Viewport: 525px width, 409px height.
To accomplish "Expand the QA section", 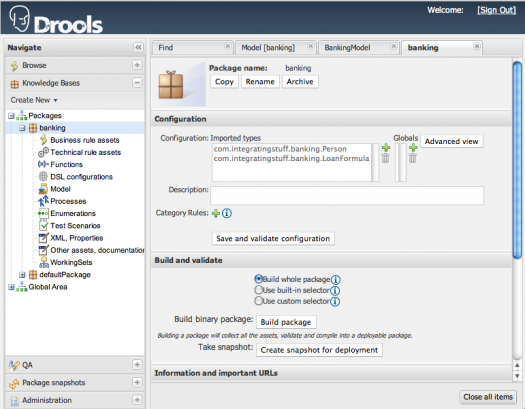I will [137, 364].
